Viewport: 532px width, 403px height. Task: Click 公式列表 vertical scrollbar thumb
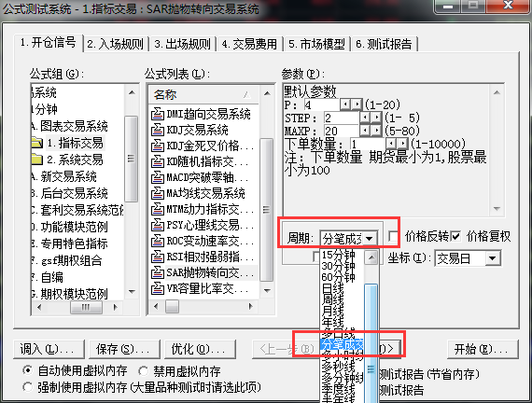(x=266, y=210)
